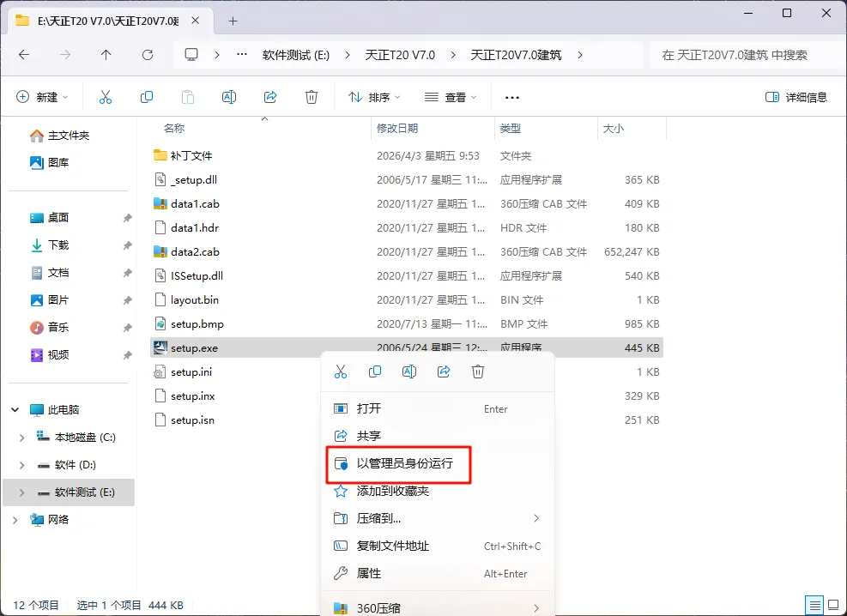Click 软件测试 (E:) in the address bar
This screenshot has width=847, height=616.
296,55
